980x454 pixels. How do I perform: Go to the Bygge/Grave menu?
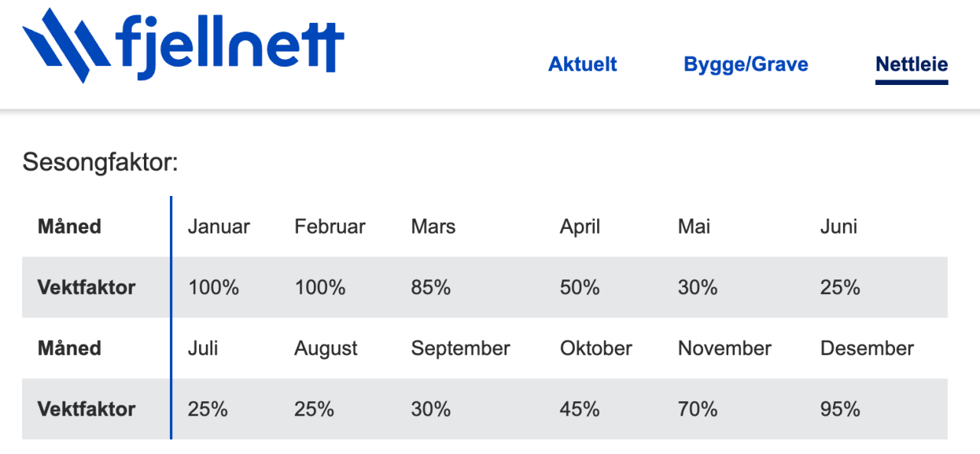746,64
